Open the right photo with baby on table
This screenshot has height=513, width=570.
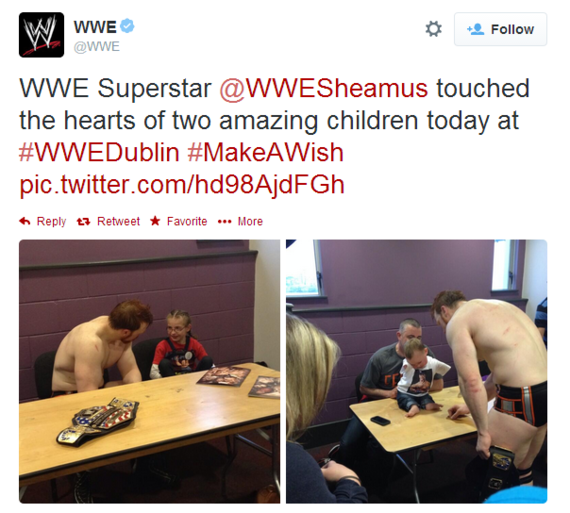pos(416,371)
